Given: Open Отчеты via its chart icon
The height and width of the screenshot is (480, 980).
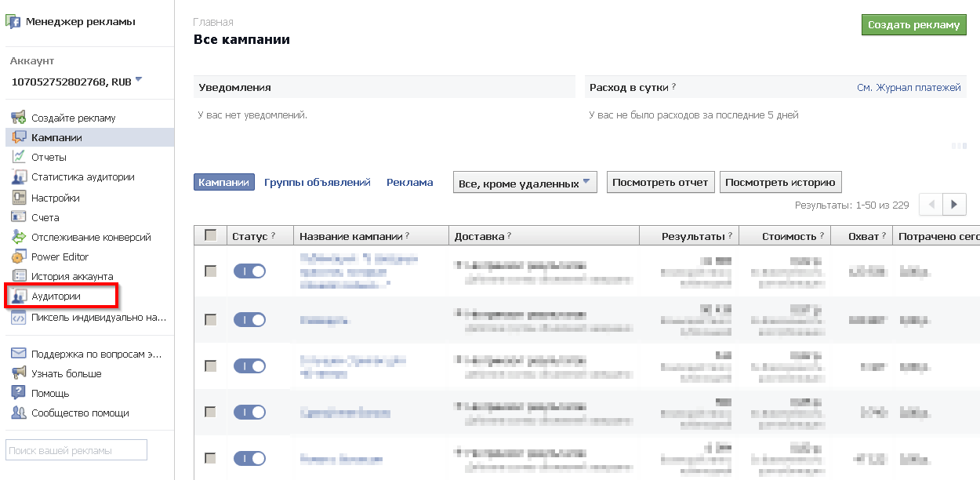Looking at the screenshot, I should [19, 157].
